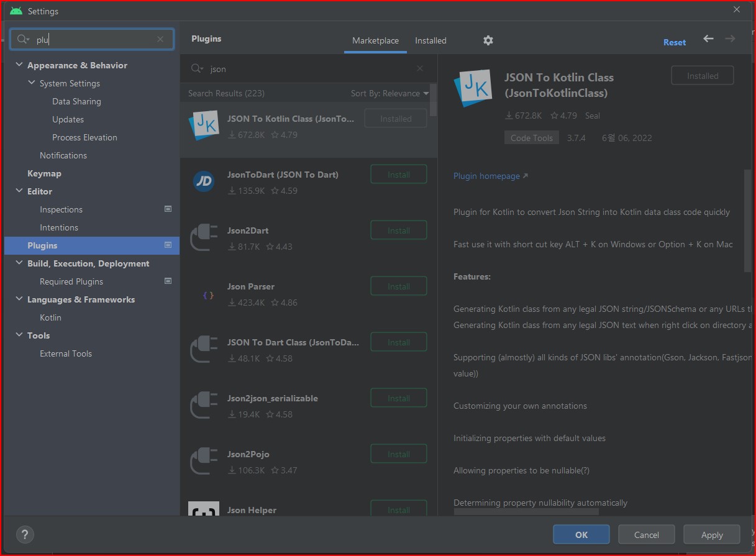Viewport: 756px width, 556px height.
Task: Collapse the Appearance & Behavior section
Action: pos(19,65)
